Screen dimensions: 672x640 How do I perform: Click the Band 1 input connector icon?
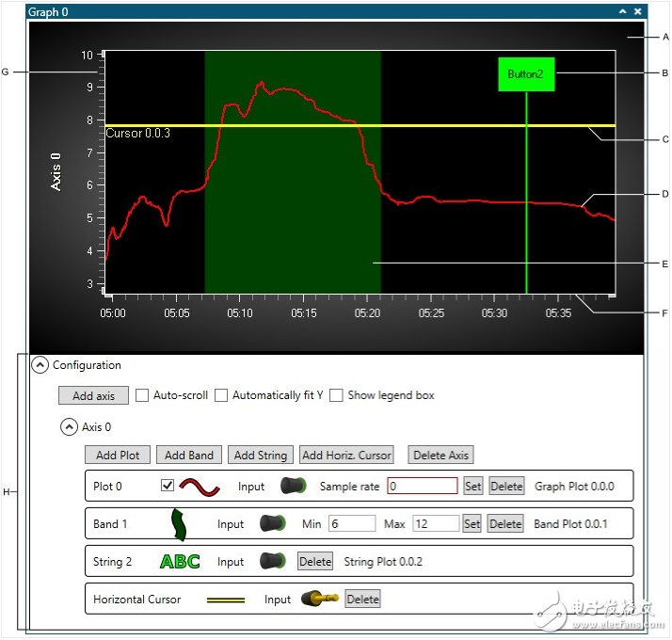coord(273,523)
